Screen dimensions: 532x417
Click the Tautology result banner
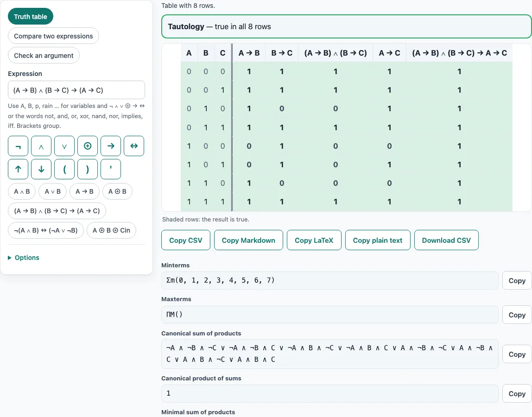click(x=347, y=26)
